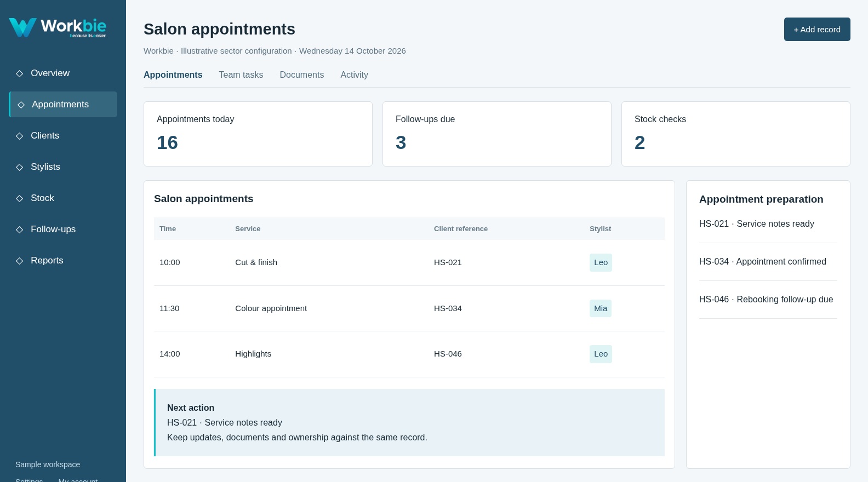Click the Service column header
Screen dimensions: 868x482
pyautogui.click(x=248, y=229)
